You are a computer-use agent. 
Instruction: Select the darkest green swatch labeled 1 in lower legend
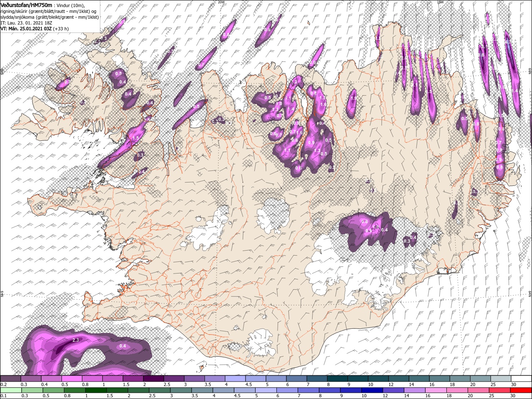click(x=96, y=390)
